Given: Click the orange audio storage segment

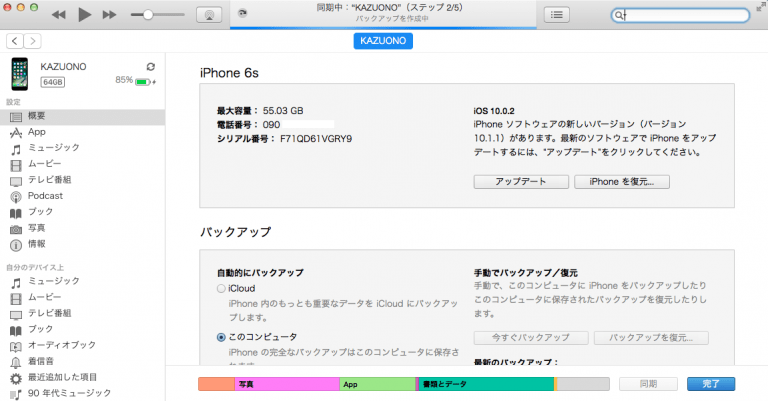Looking at the screenshot, I should 216,384.
